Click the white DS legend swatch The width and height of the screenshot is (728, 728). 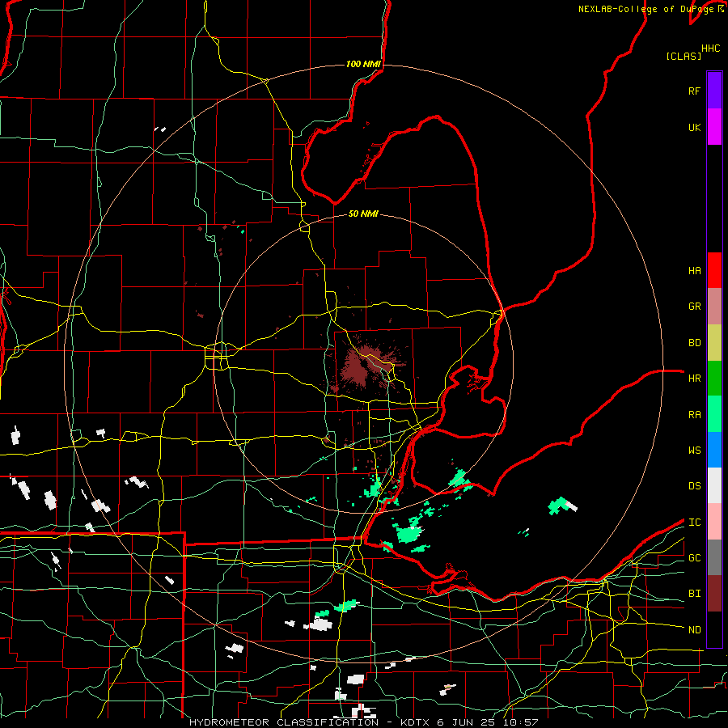click(714, 485)
